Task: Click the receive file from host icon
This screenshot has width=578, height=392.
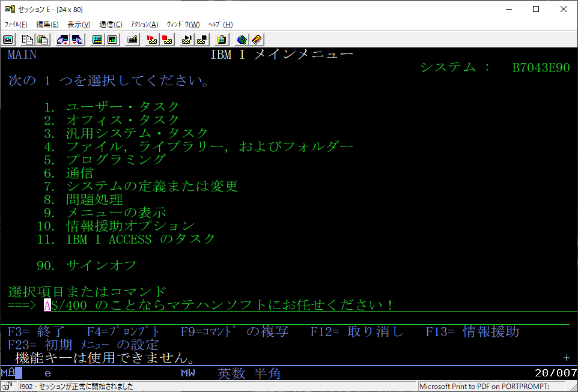Action: pos(79,40)
